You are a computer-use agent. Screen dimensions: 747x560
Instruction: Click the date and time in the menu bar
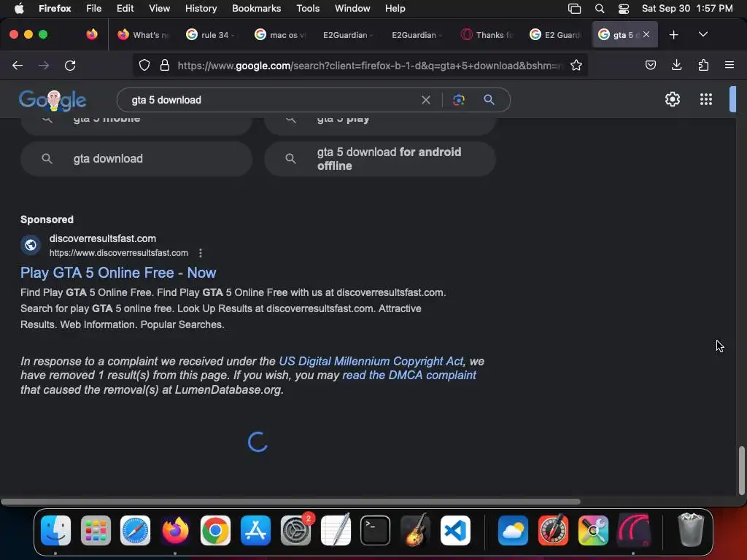coord(687,9)
